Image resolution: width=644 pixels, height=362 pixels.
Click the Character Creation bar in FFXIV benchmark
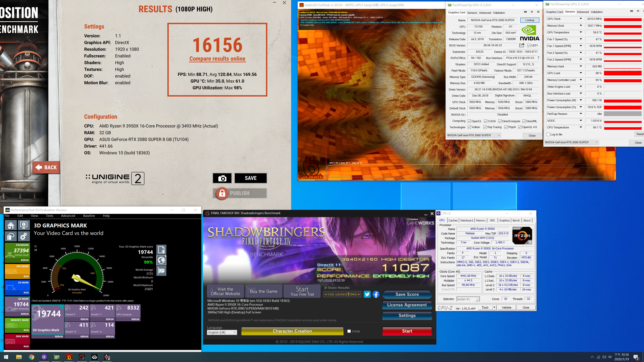292,331
